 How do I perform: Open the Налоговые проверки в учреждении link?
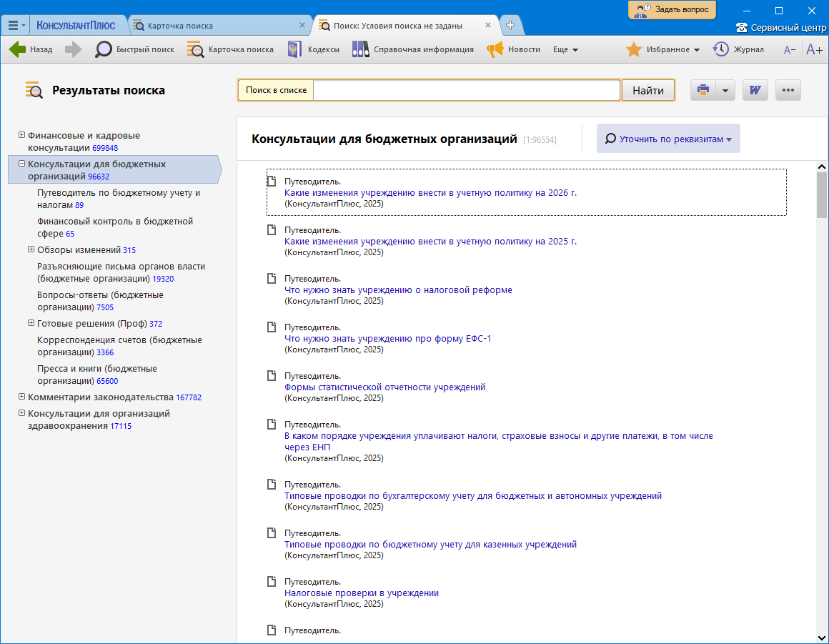(x=362, y=593)
